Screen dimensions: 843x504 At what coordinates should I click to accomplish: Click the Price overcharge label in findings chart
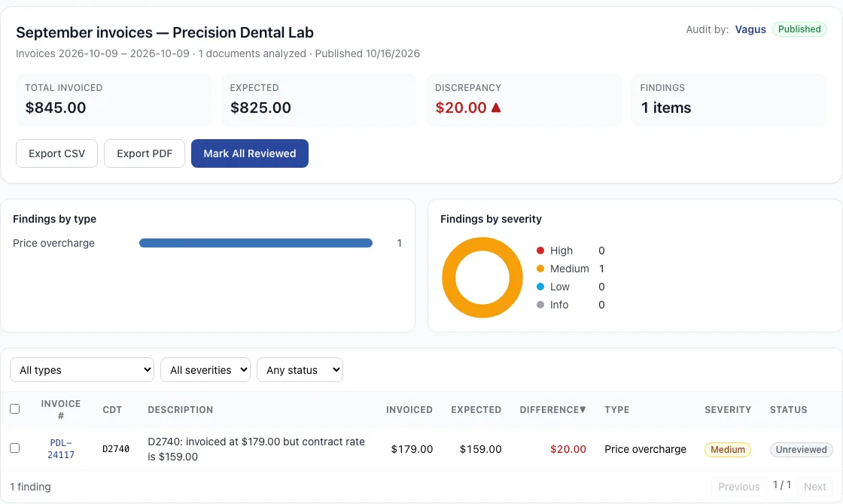click(x=53, y=244)
